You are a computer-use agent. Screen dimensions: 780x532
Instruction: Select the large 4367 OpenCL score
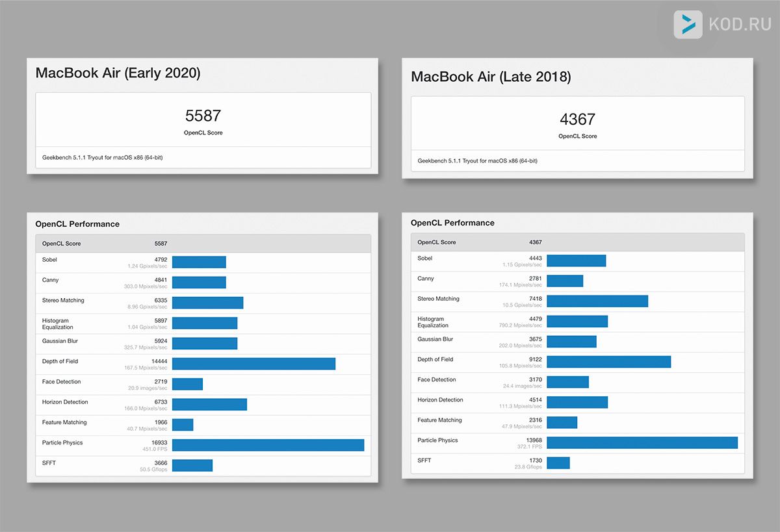[x=577, y=120]
